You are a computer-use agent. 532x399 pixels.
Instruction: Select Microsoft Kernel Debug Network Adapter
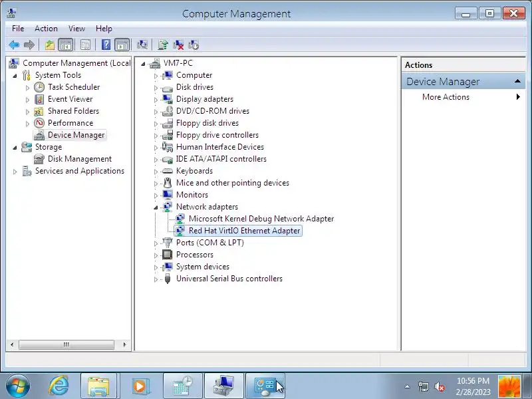coord(261,219)
